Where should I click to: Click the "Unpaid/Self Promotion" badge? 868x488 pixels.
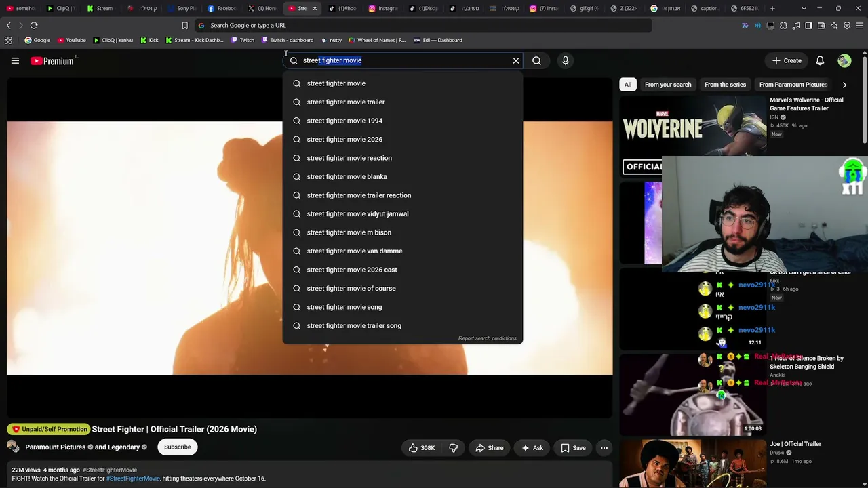pos(49,429)
